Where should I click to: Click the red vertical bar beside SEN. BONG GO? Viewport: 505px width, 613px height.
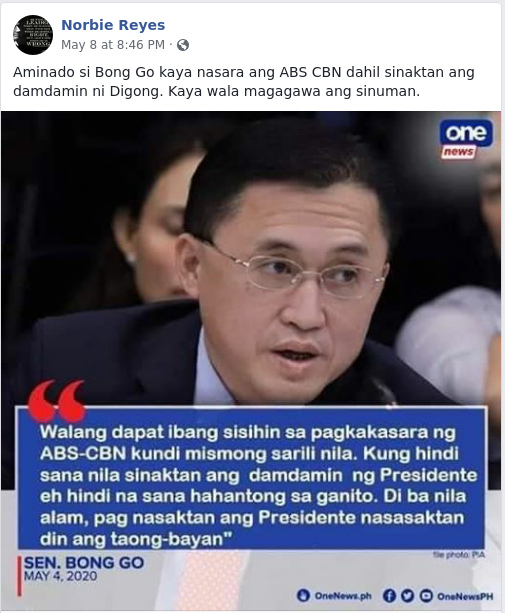coord(20,576)
